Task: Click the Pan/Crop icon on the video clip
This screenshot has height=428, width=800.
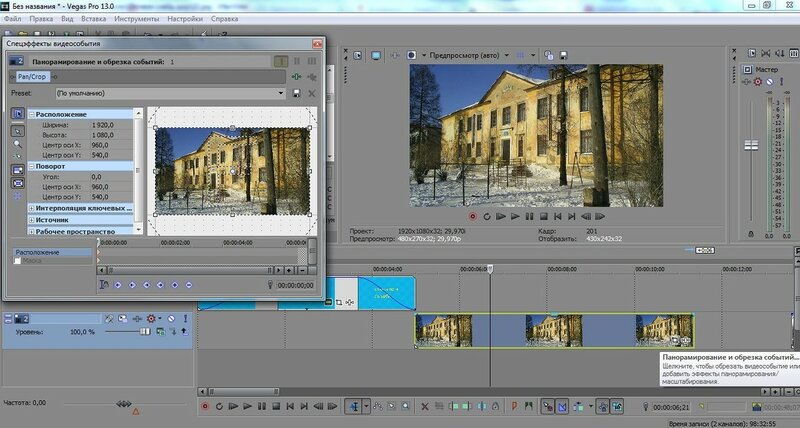Action: point(674,341)
